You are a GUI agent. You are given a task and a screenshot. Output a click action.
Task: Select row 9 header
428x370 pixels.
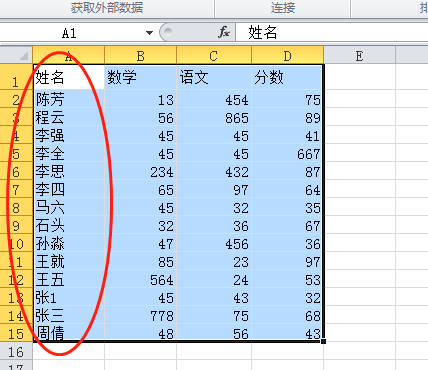pyautogui.click(x=16, y=226)
